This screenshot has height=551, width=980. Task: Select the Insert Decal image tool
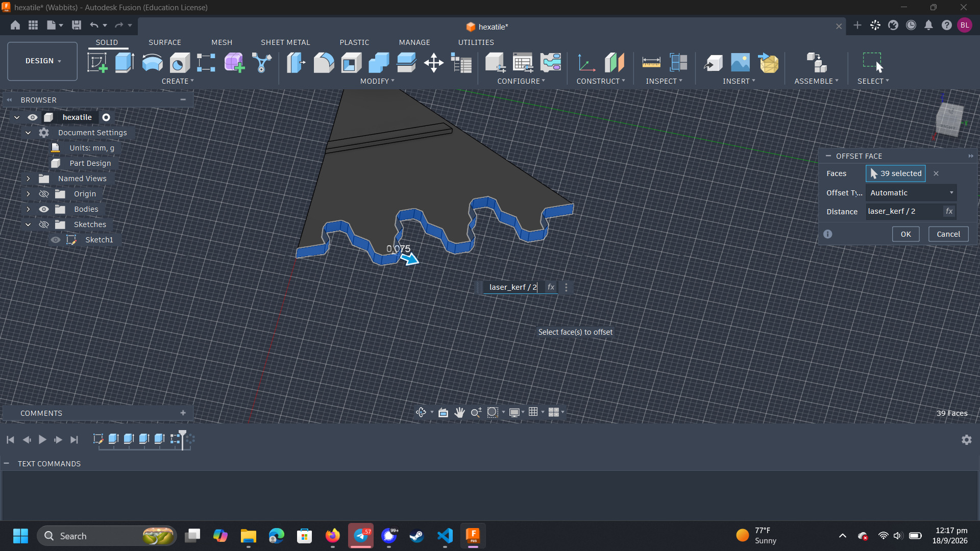[x=740, y=63]
